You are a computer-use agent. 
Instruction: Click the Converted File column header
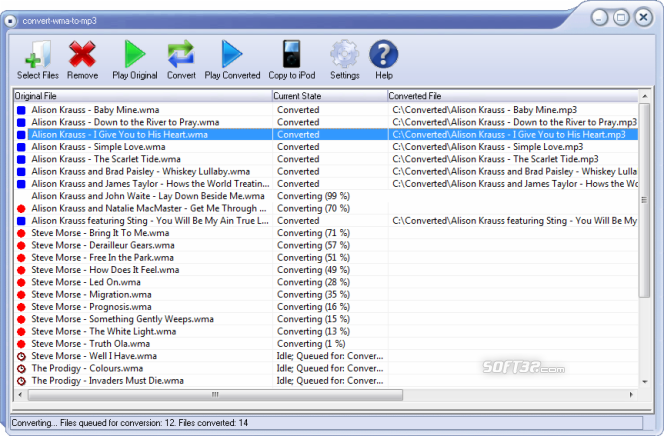513,96
